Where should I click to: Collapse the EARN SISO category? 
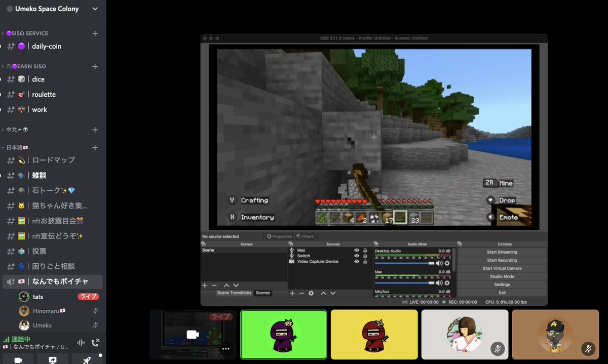coord(24,66)
